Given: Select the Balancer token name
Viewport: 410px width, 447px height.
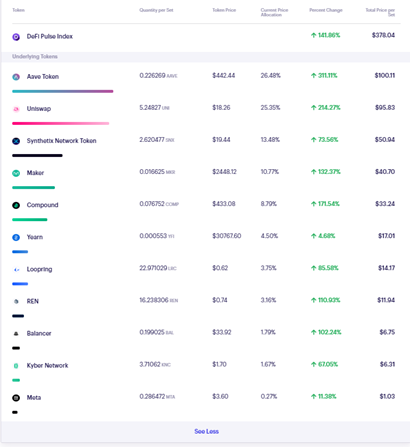Looking at the screenshot, I should coord(39,333).
